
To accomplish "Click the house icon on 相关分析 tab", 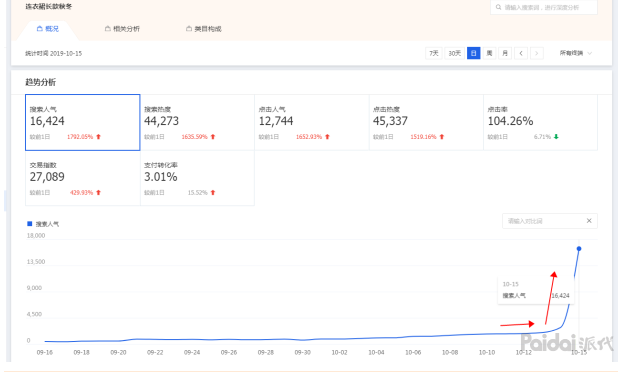I will [108, 28].
